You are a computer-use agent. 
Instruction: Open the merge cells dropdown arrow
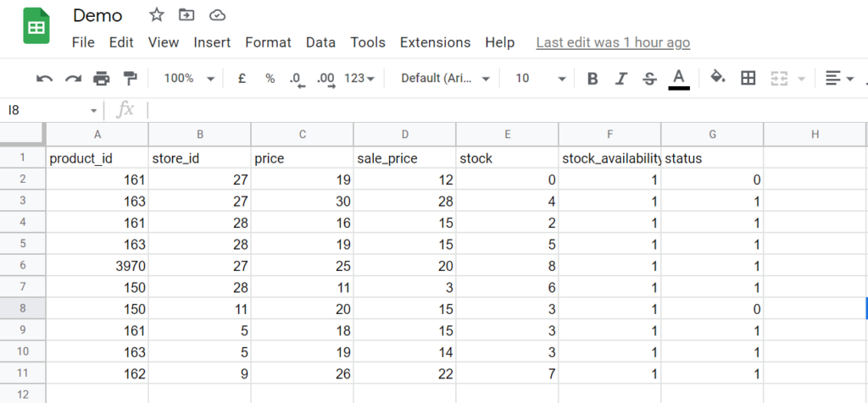pos(801,79)
